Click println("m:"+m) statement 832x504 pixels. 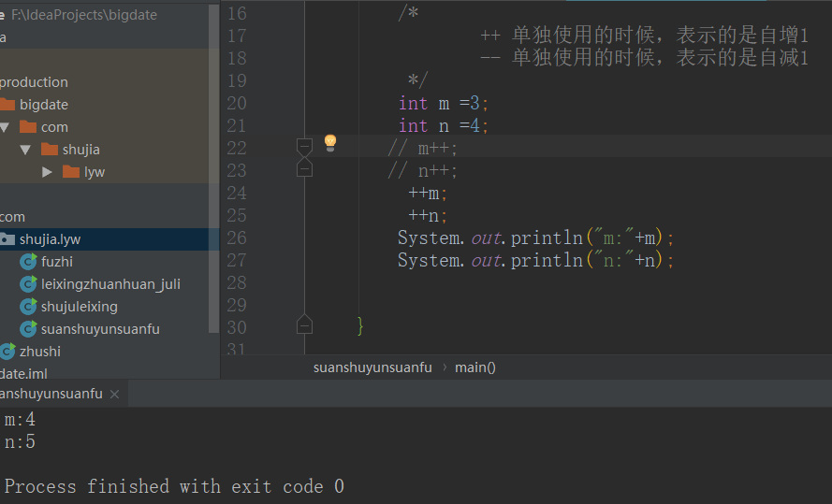point(536,238)
